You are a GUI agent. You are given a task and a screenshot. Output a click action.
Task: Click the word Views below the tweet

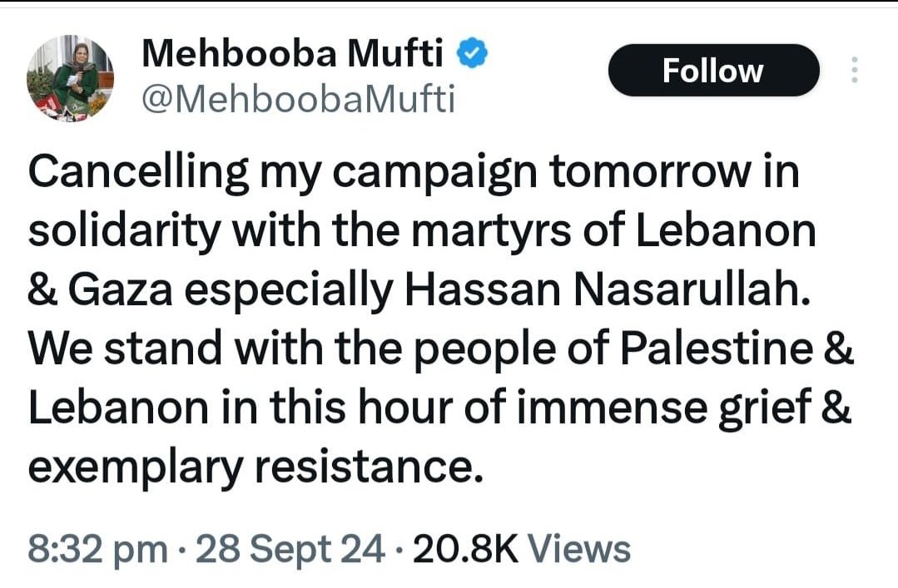[x=579, y=550]
